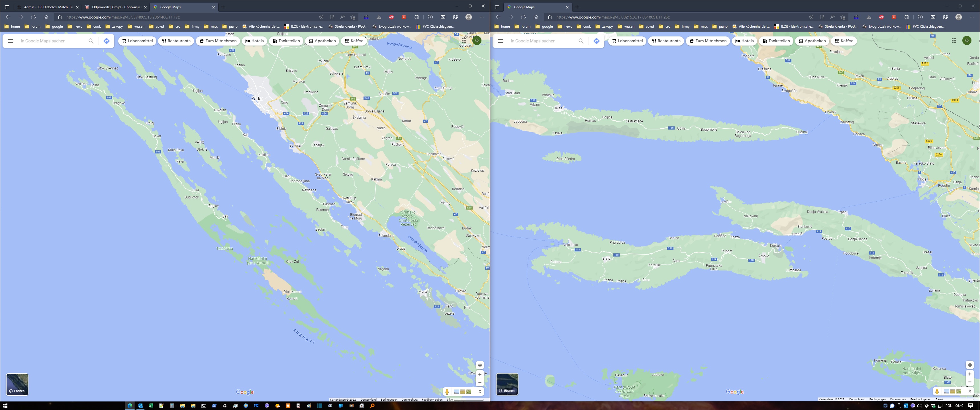Click the search magnifier in right map
This screenshot has width=980, height=410.
click(581, 41)
